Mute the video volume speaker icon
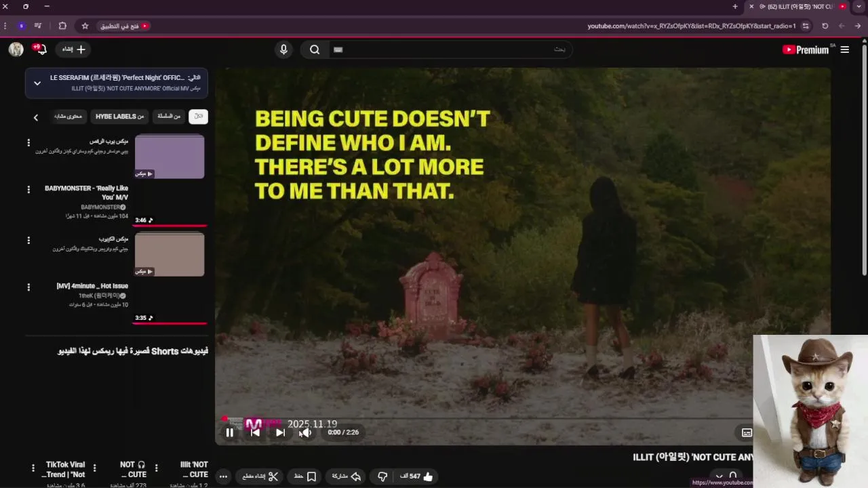868x488 pixels. click(306, 432)
